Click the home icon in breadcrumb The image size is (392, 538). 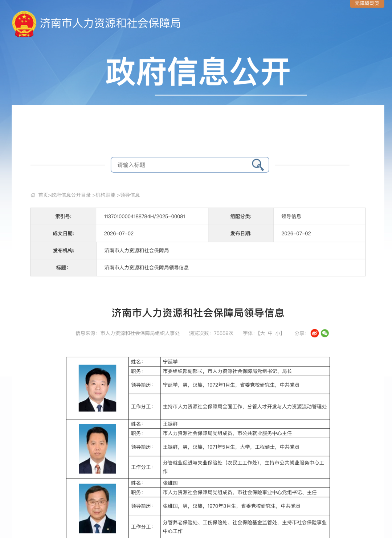click(x=33, y=195)
